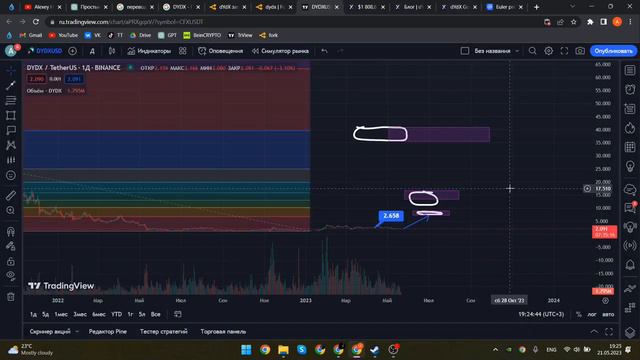Open the Торговая панель tab
This screenshot has width=640, height=360.
click(x=223, y=331)
